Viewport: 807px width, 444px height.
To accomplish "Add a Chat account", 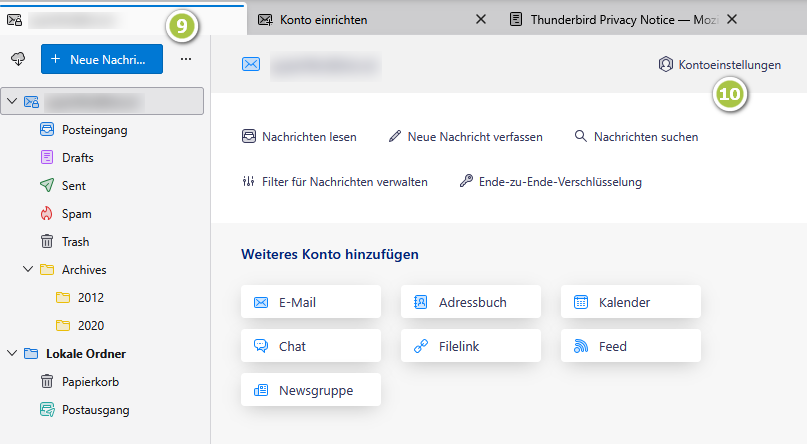I will [x=311, y=346].
